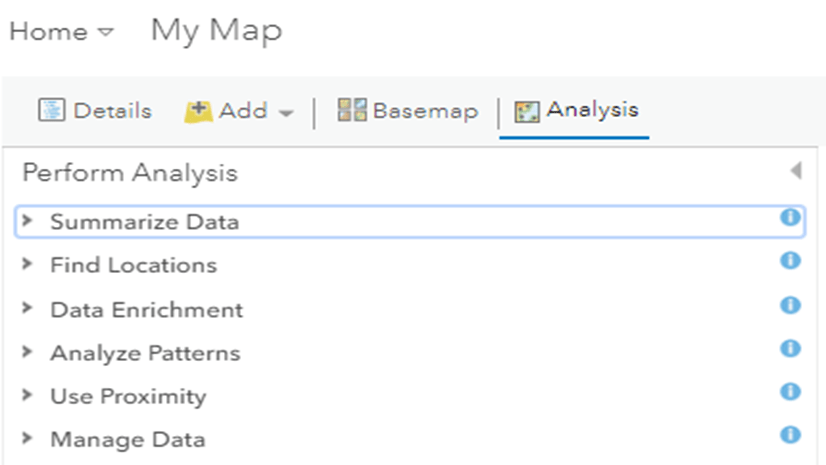Open info for Manage Data
This screenshot has width=826, height=465.
tap(790, 435)
